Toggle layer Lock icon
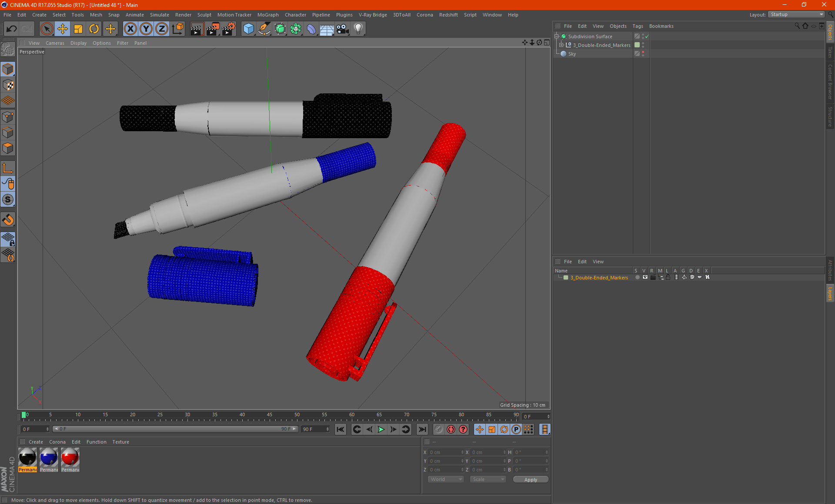The width and height of the screenshot is (835, 504). 668,277
